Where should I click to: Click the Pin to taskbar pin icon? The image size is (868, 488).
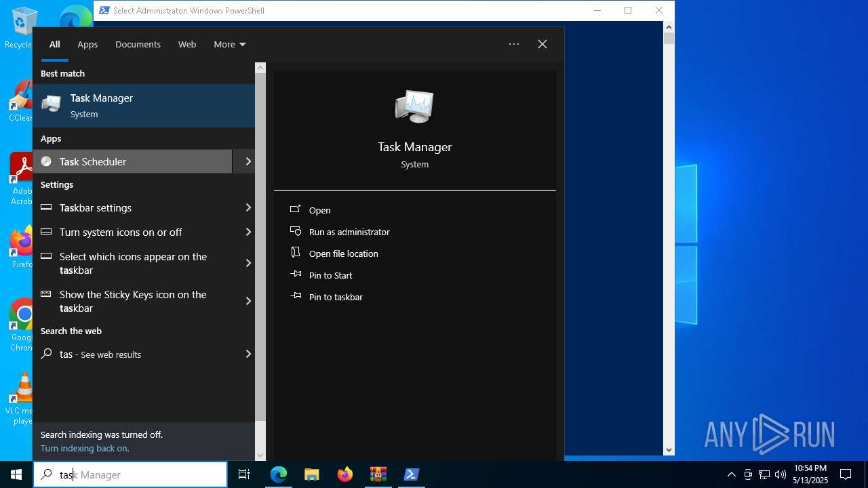[x=296, y=296]
